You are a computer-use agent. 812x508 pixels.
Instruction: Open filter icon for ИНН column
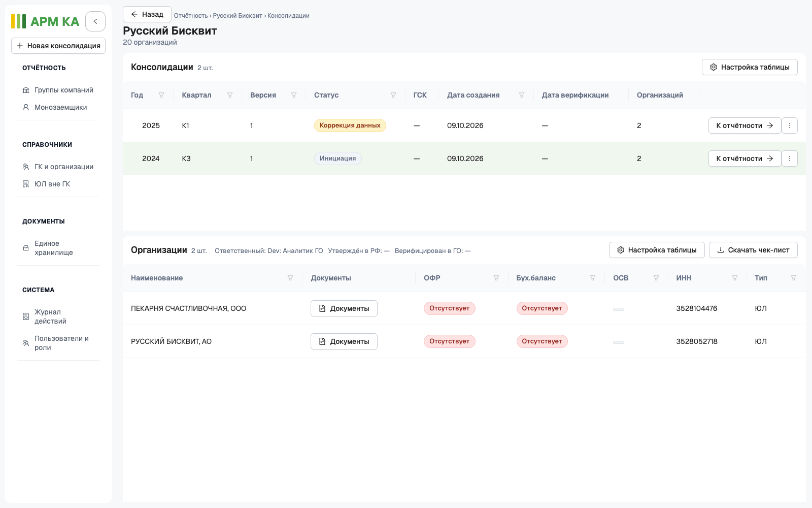tap(735, 278)
